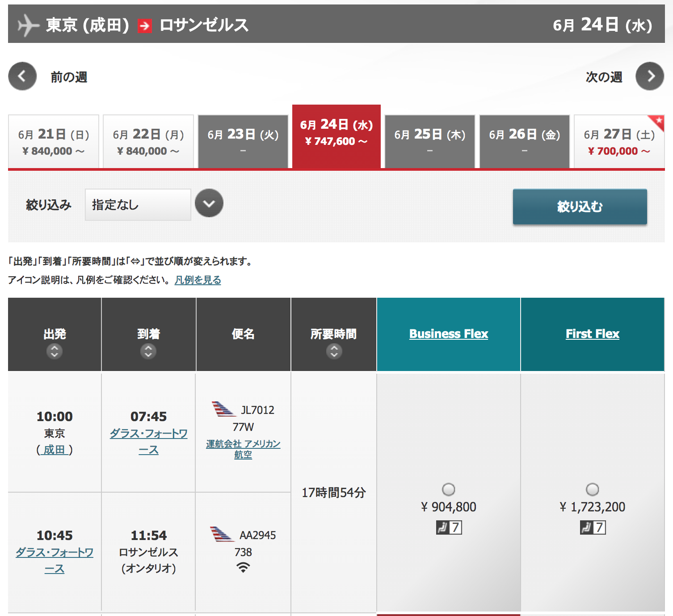Select June 21 (Sun) ¥840,000 date tab

click(54, 142)
